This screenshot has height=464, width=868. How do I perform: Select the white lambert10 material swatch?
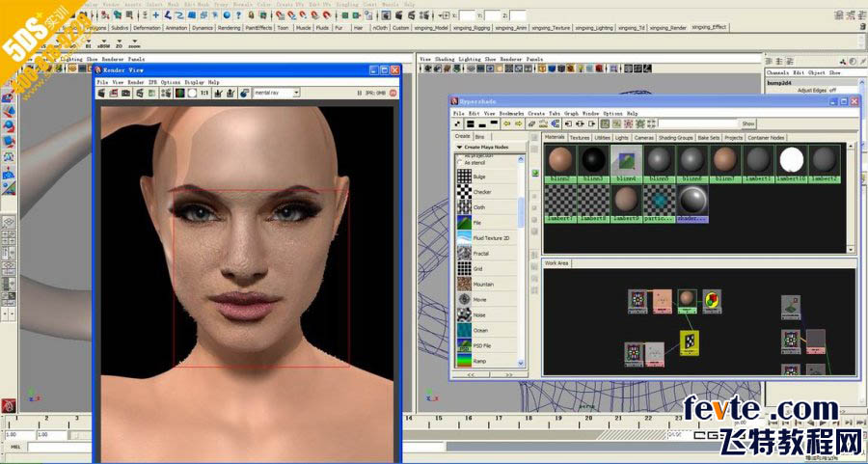pos(792,160)
